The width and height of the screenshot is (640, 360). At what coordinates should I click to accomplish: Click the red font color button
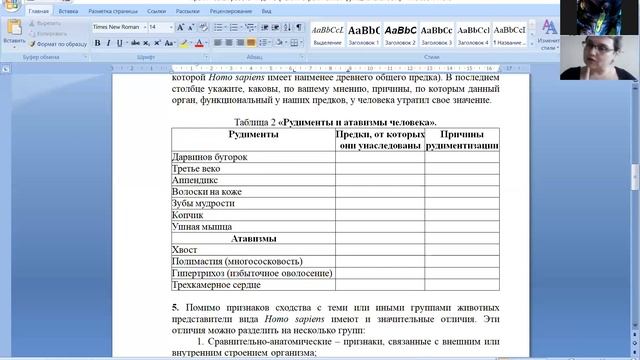[x=199, y=43]
